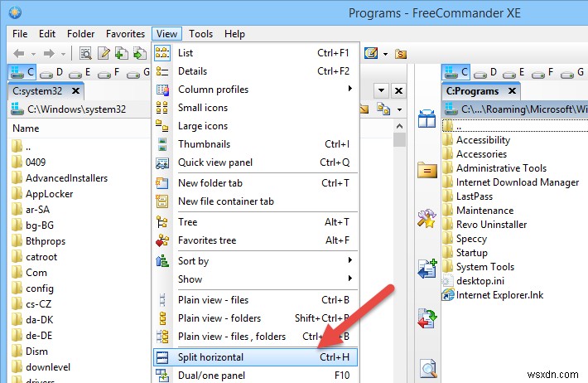Close the C:system32 tab
This screenshot has width=588, height=383.
(x=75, y=91)
